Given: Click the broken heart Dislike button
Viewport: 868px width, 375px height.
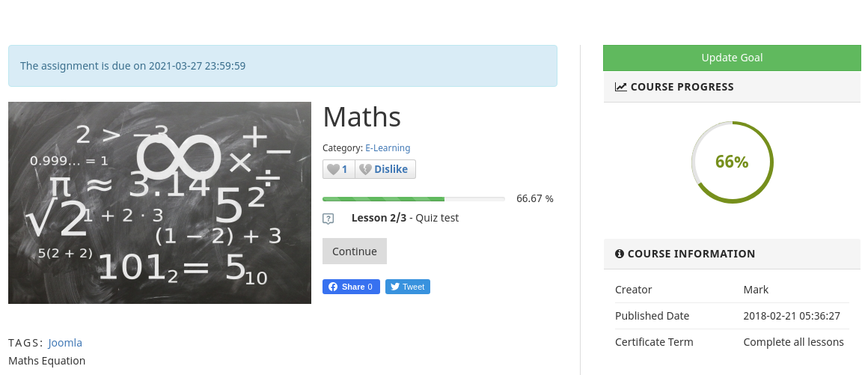Looking at the screenshot, I should click(x=385, y=169).
